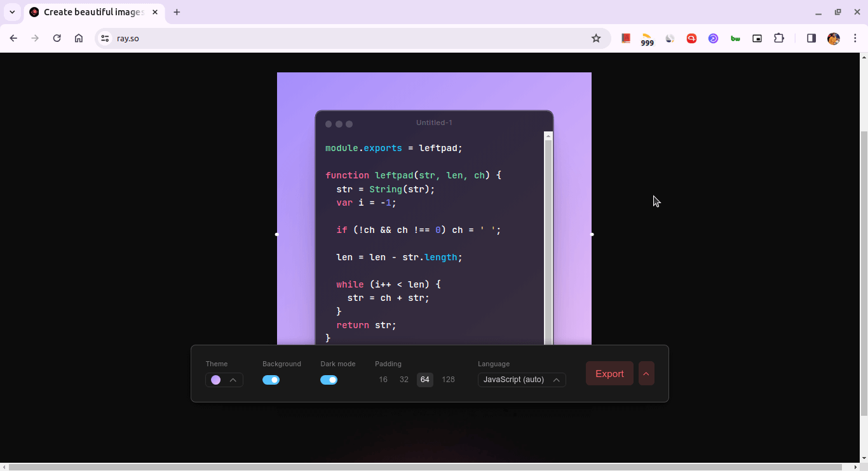Open the Theme color dropdown

[x=224, y=380]
